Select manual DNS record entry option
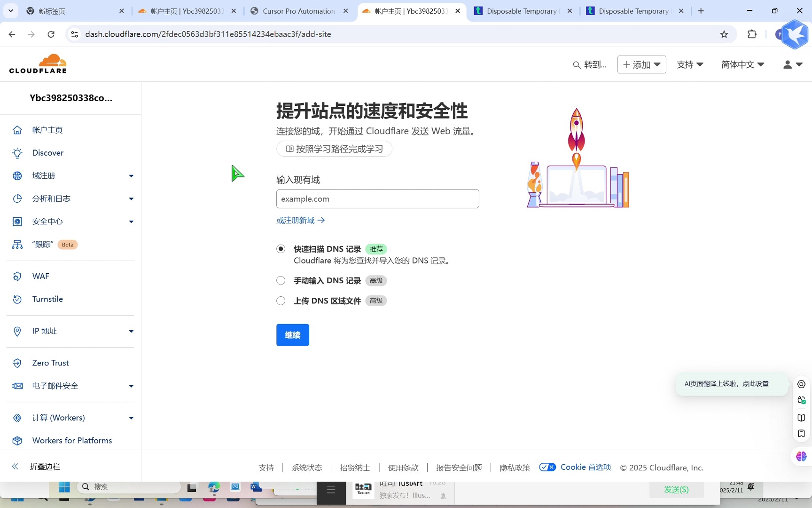The width and height of the screenshot is (812, 508). point(281,281)
